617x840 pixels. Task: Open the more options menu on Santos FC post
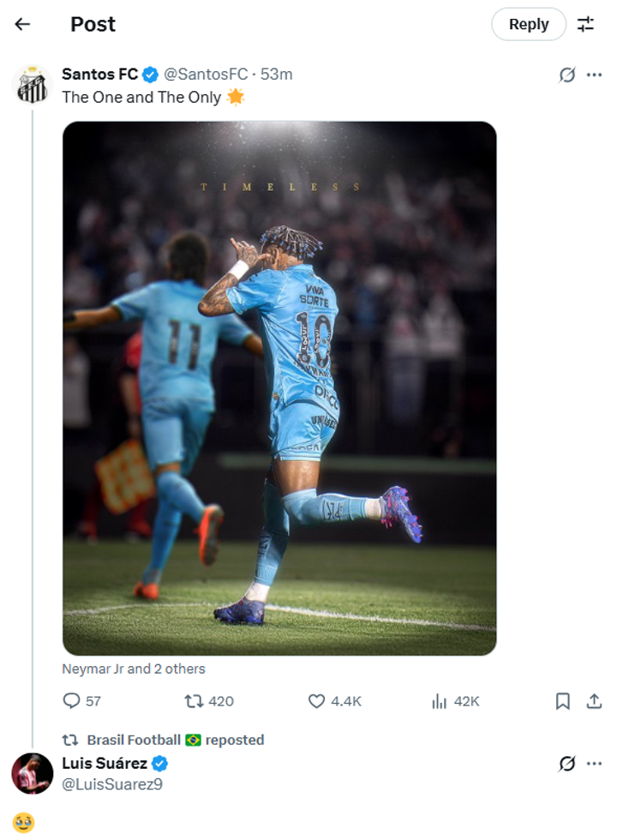[594, 75]
